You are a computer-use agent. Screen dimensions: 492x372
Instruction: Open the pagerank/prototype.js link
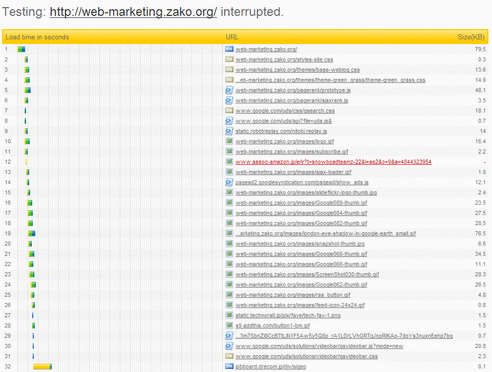click(x=293, y=90)
